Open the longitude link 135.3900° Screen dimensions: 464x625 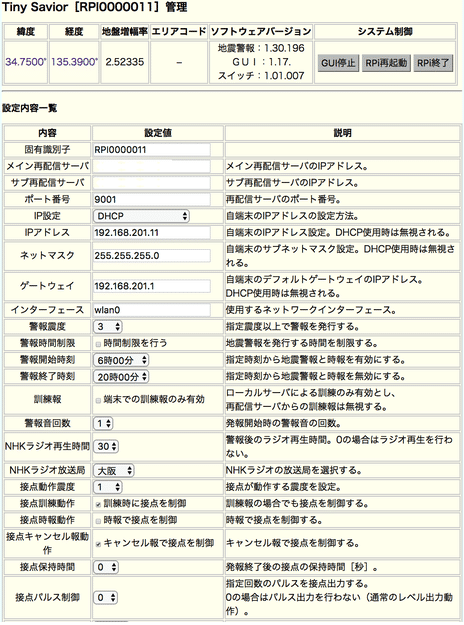(x=74, y=62)
